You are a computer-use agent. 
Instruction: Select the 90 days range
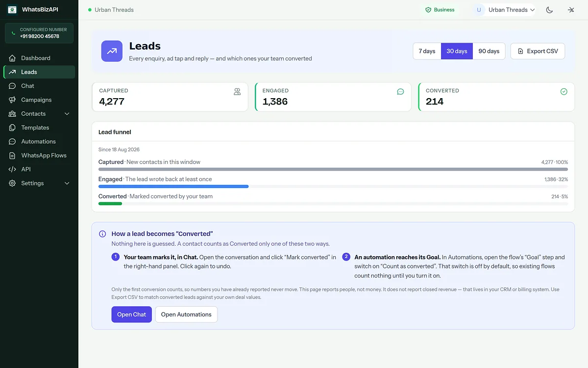(489, 51)
